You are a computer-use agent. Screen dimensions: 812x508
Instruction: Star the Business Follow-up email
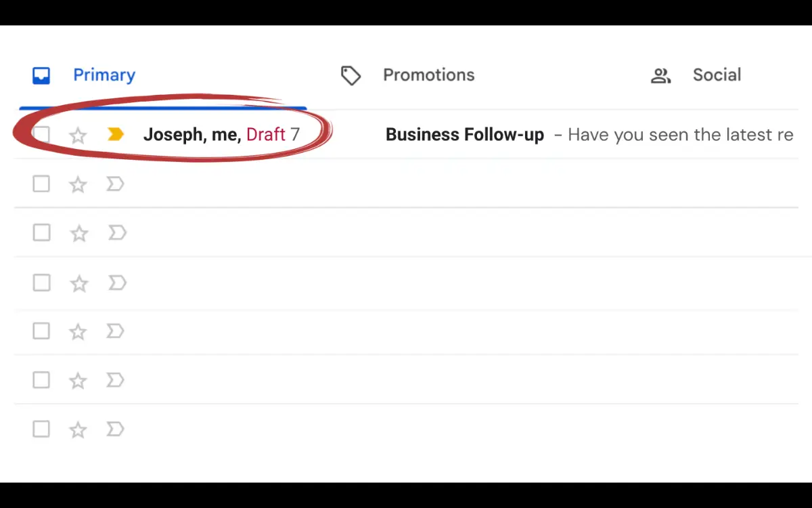tap(77, 135)
